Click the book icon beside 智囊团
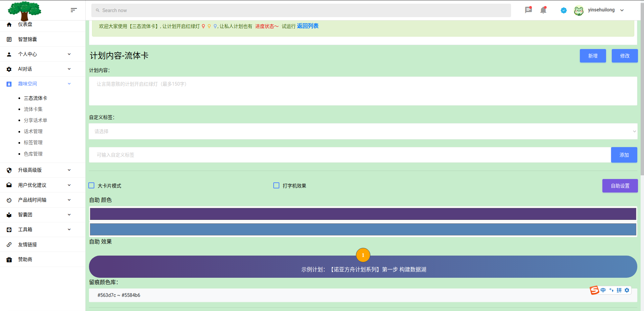Screen dimensions: 644x311 pos(9,215)
